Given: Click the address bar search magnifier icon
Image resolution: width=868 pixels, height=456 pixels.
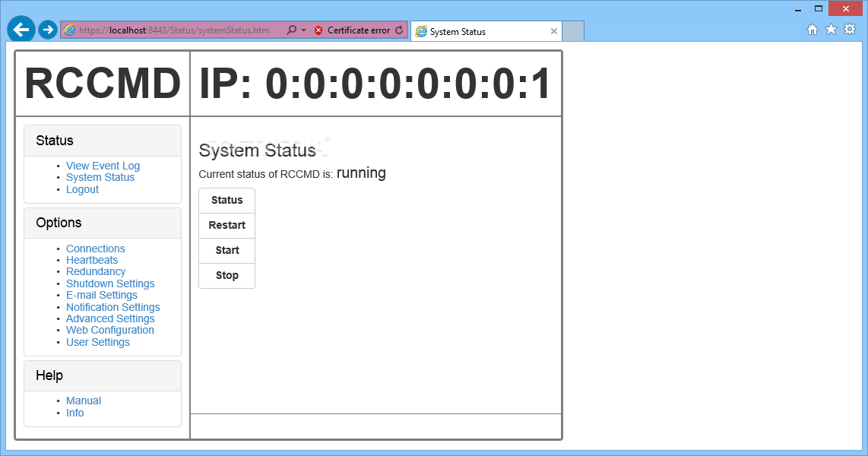Looking at the screenshot, I should coord(292,30).
